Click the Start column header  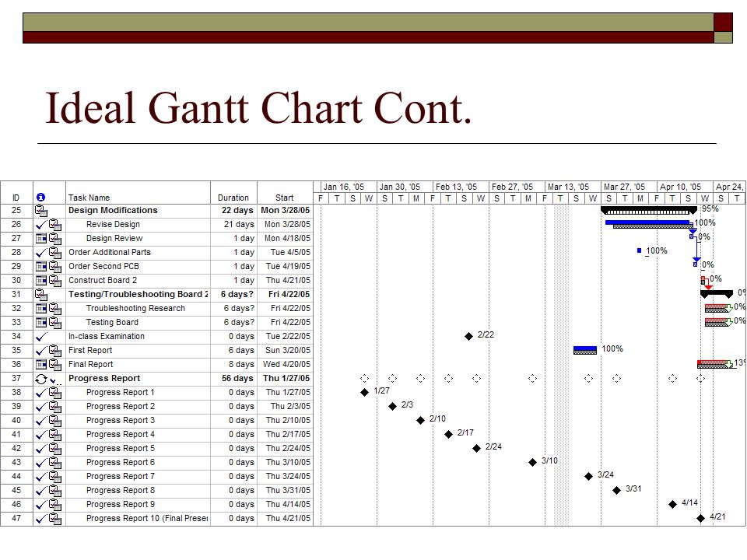click(x=285, y=198)
